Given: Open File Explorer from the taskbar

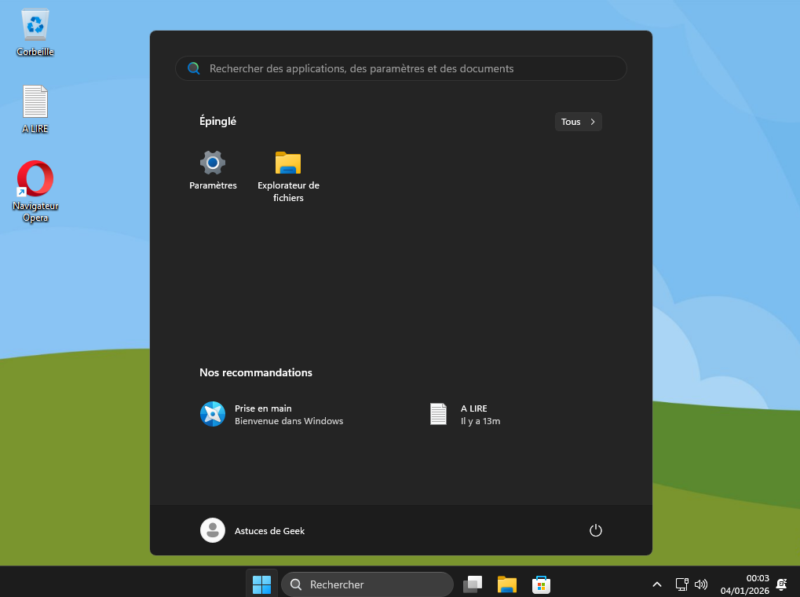Looking at the screenshot, I should pyautogui.click(x=507, y=584).
